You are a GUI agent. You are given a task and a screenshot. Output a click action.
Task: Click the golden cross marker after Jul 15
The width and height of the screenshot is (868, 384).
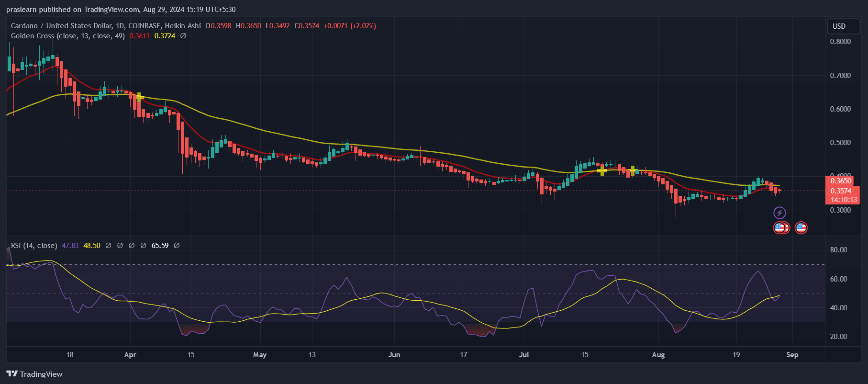tap(602, 170)
